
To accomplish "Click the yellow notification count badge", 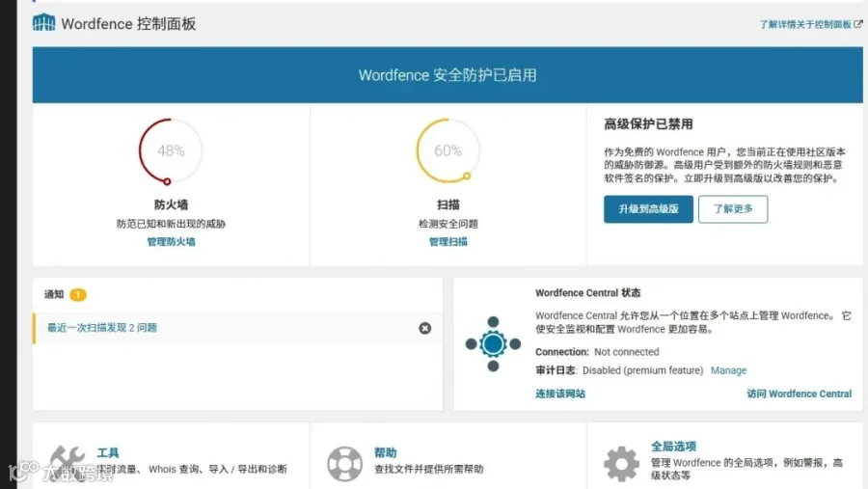I will pyautogui.click(x=78, y=294).
